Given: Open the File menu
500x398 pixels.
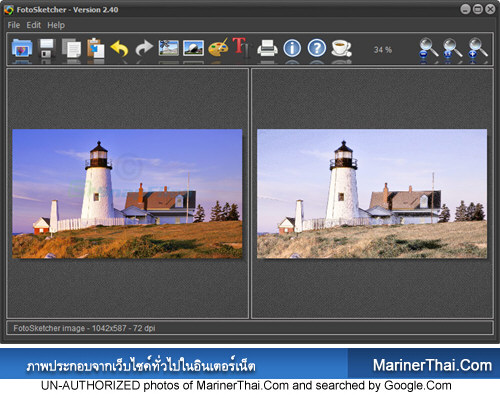Looking at the screenshot, I should point(14,25).
